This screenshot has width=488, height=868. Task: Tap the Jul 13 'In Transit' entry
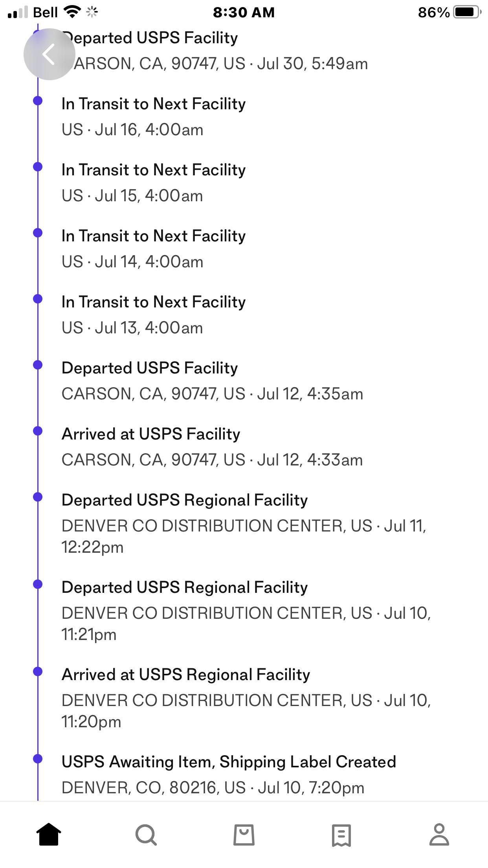pos(153,314)
